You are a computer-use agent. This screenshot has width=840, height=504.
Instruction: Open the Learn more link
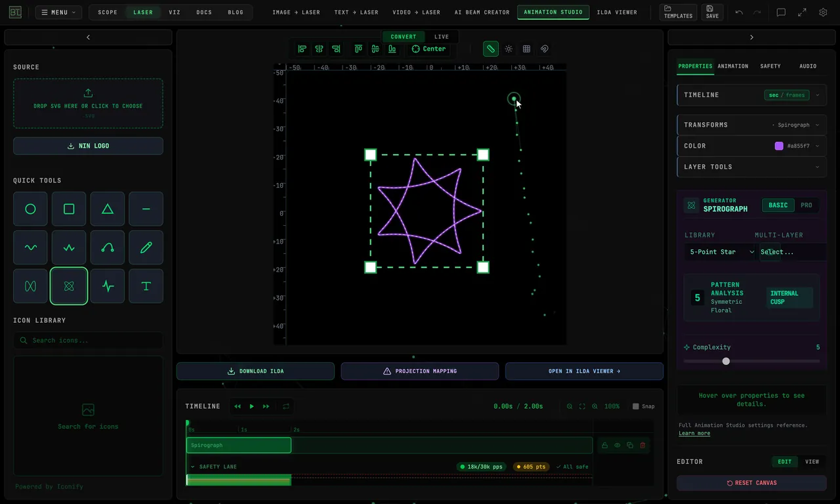pyautogui.click(x=694, y=433)
